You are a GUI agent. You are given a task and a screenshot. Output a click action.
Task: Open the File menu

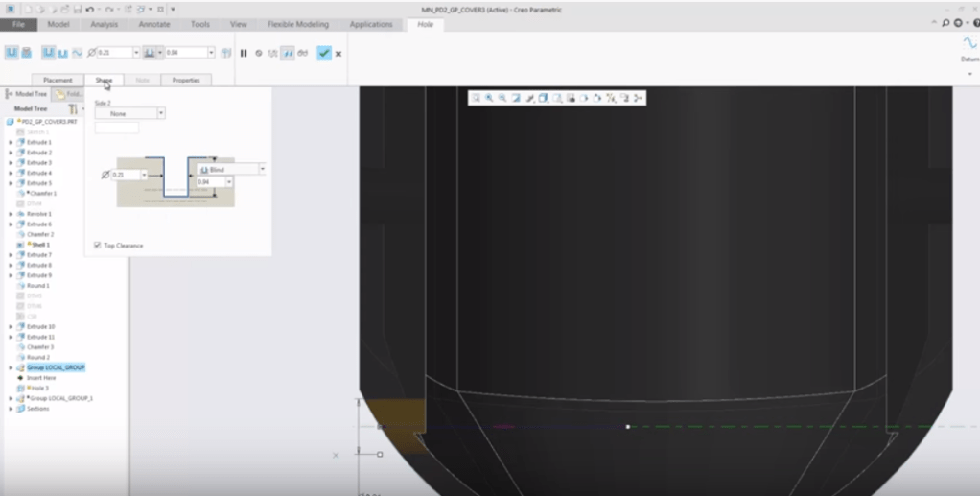coord(18,24)
